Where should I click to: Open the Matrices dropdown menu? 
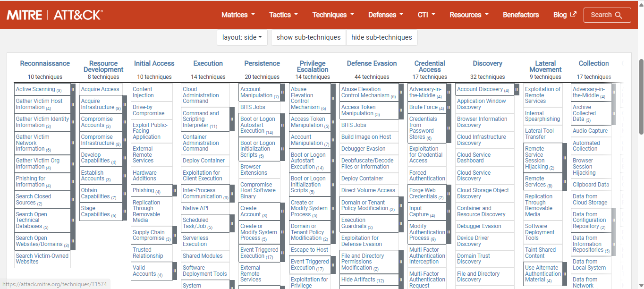238,15
